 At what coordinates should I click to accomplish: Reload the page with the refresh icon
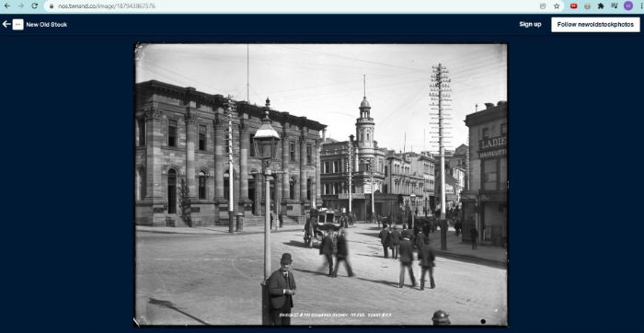click(35, 6)
